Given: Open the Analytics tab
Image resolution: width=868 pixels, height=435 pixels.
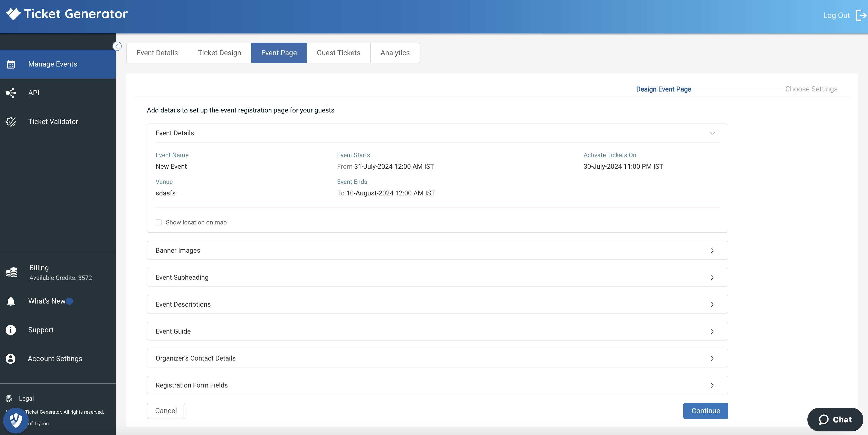Looking at the screenshot, I should (x=395, y=53).
